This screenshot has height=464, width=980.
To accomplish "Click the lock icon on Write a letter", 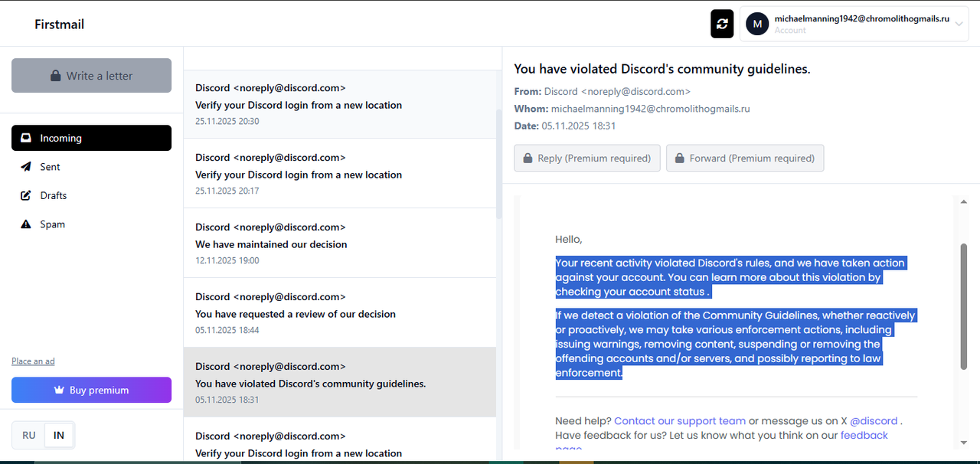I will click(x=55, y=76).
